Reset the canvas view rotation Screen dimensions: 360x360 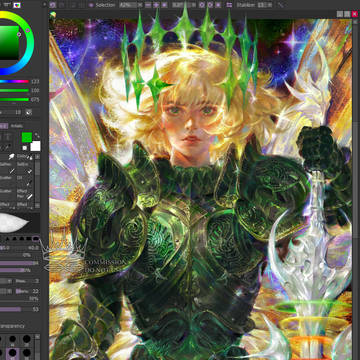click(218, 5)
